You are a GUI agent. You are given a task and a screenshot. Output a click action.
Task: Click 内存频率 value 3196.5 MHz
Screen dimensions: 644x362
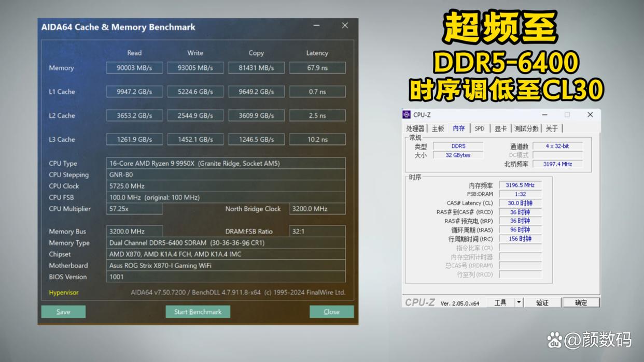click(520, 185)
